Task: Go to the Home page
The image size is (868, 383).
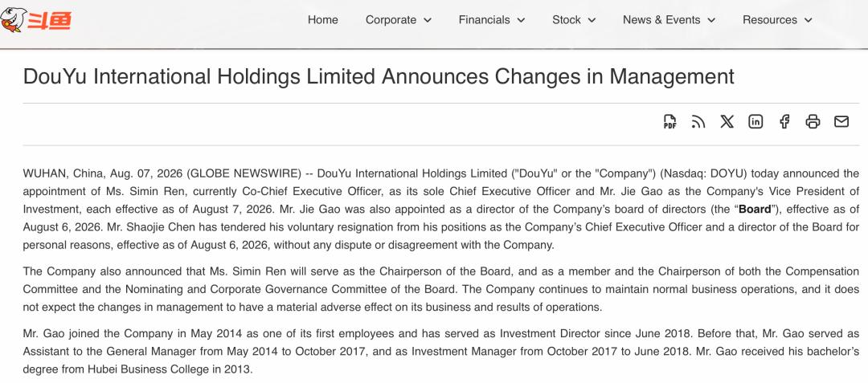Action: [x=323, y=20]
